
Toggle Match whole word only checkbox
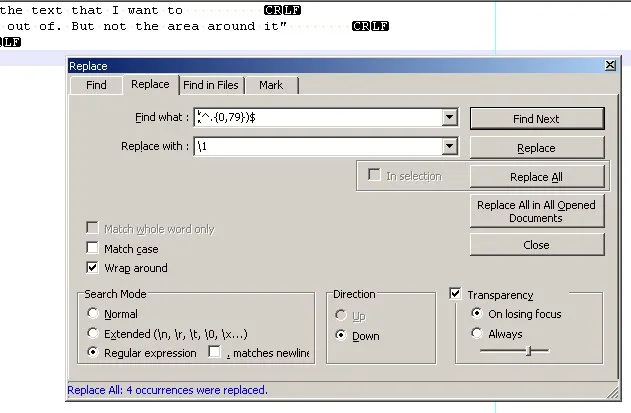pos(92,228)
